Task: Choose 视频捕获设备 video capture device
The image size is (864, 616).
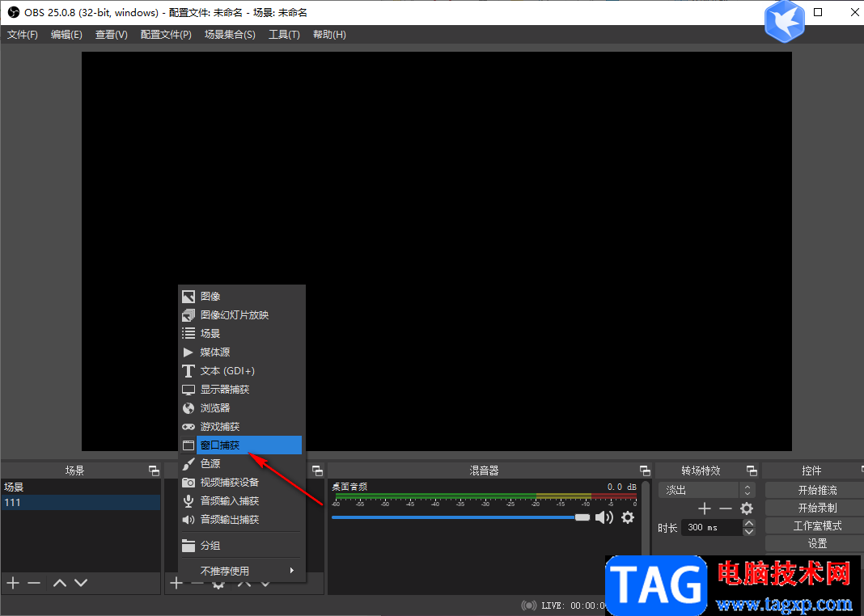Action: click(241, 483)
